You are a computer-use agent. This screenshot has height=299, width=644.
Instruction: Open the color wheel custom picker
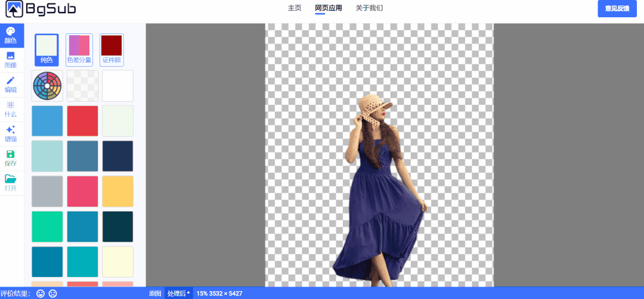click(x=47, y=86)
